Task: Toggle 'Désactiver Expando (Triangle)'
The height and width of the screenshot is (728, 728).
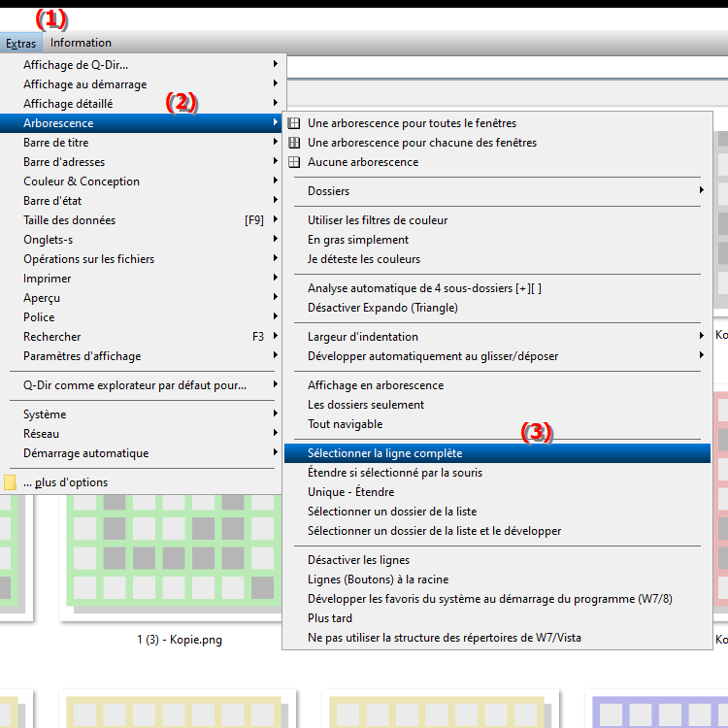Action: click(x=497, y=308)
